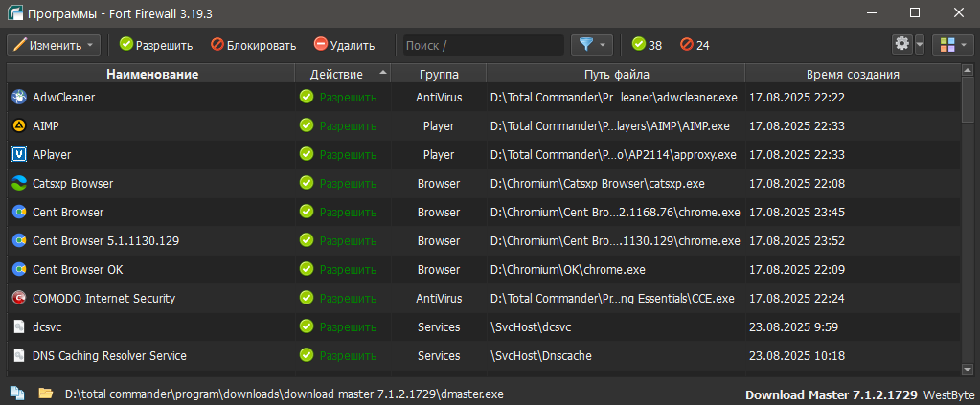Image resolution: width=980 pixels, height=405 pixels.
Task: Sort by the Путь файла column header
Action: tap(616, 75)
